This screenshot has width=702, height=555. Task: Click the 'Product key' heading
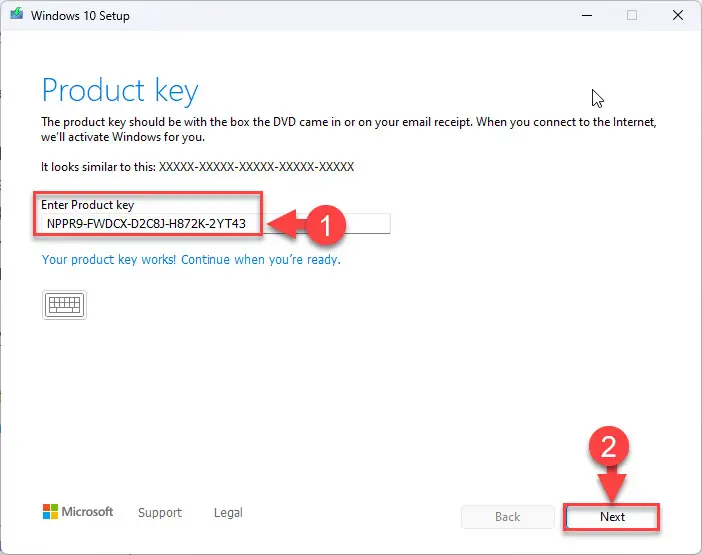tap(120, 91)
